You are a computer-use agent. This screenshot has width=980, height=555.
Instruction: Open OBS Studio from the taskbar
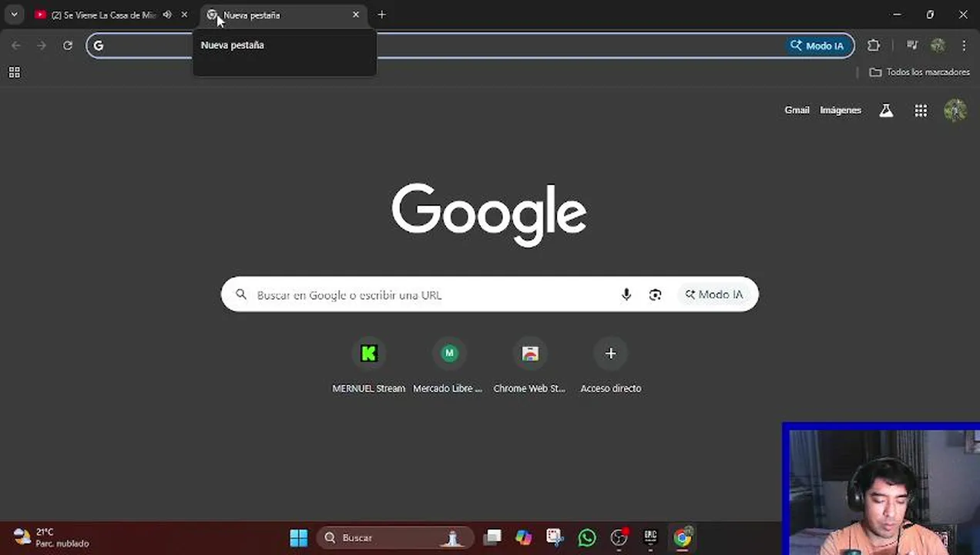619,537
